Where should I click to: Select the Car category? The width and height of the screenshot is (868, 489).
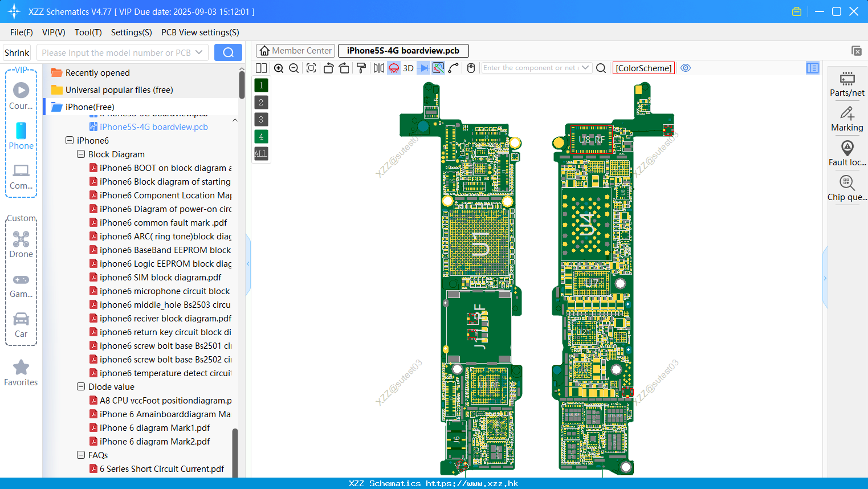[21, 325]
